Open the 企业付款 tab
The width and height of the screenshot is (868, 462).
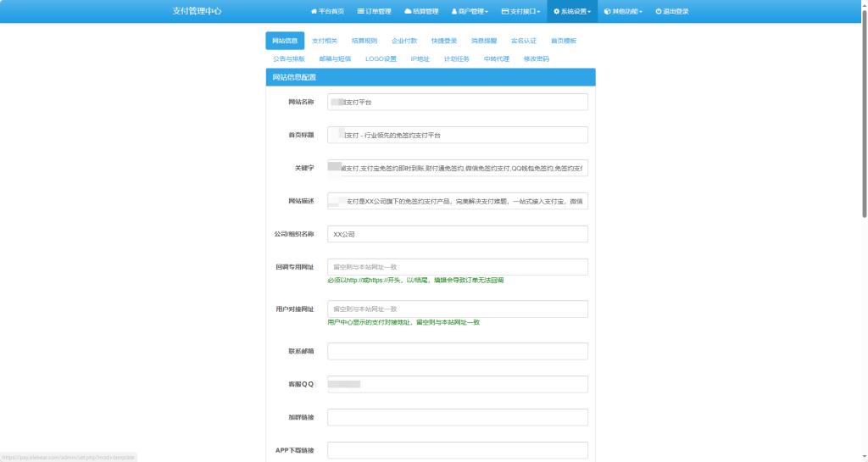404,41
